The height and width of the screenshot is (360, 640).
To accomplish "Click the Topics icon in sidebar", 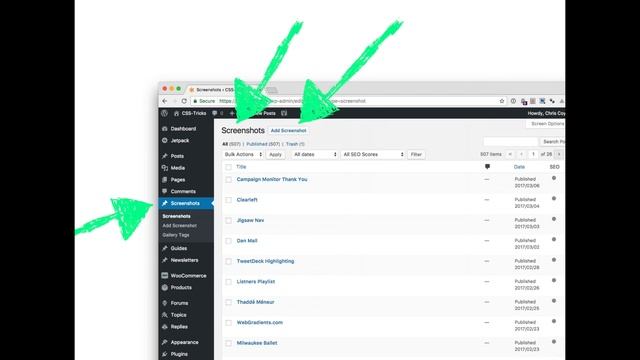I will click(x=164, y=315).
